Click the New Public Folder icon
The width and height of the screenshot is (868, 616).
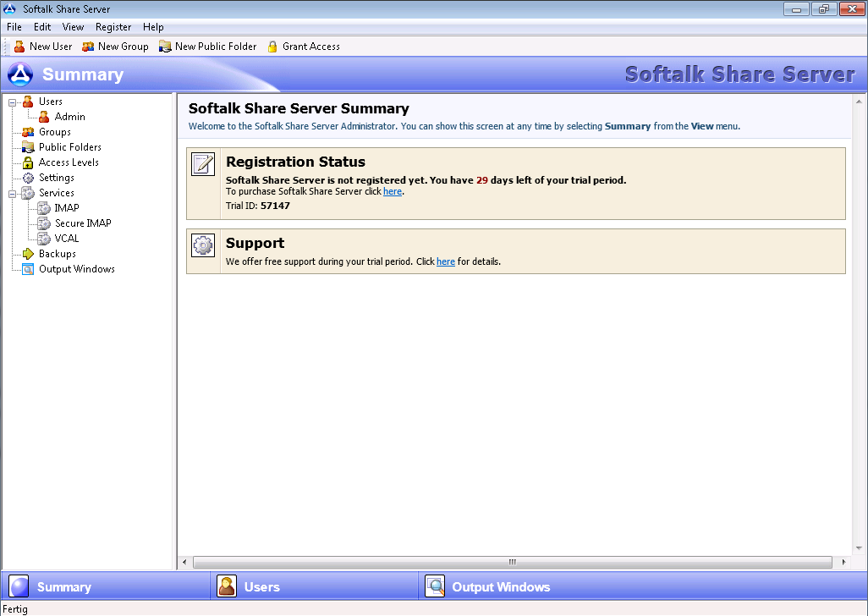pos(165,47)
